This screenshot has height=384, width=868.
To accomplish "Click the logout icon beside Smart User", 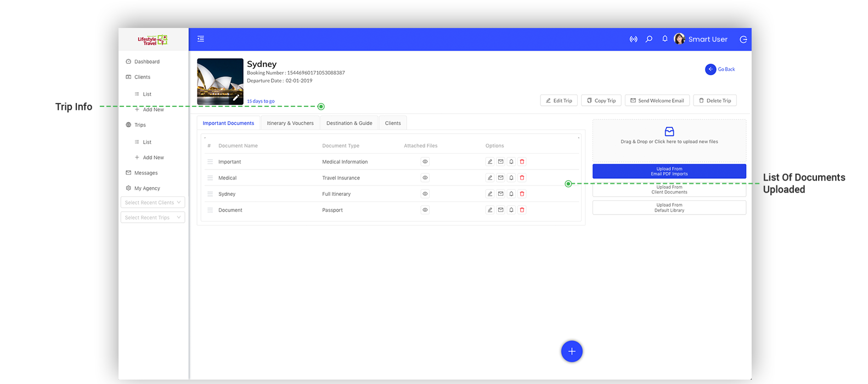I will [x=743, y=39].
